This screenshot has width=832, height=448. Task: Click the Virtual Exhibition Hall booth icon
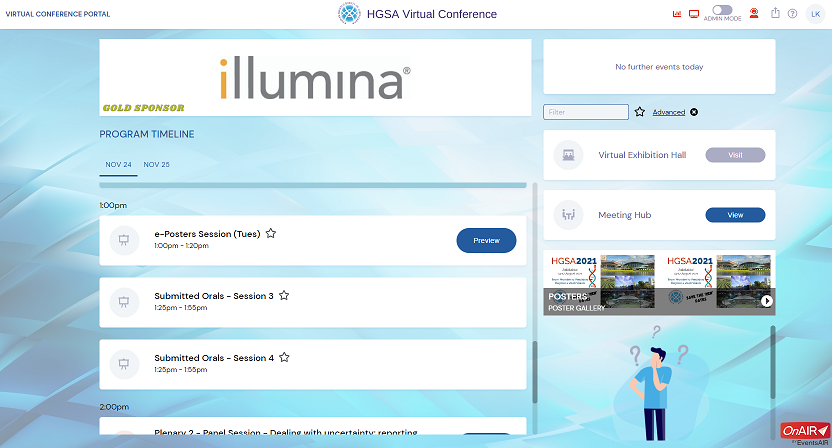coord(568,155)
